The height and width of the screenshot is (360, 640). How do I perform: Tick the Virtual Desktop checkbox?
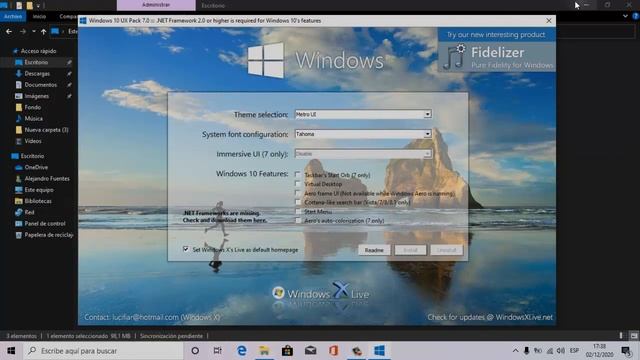[x=298, y=184]
